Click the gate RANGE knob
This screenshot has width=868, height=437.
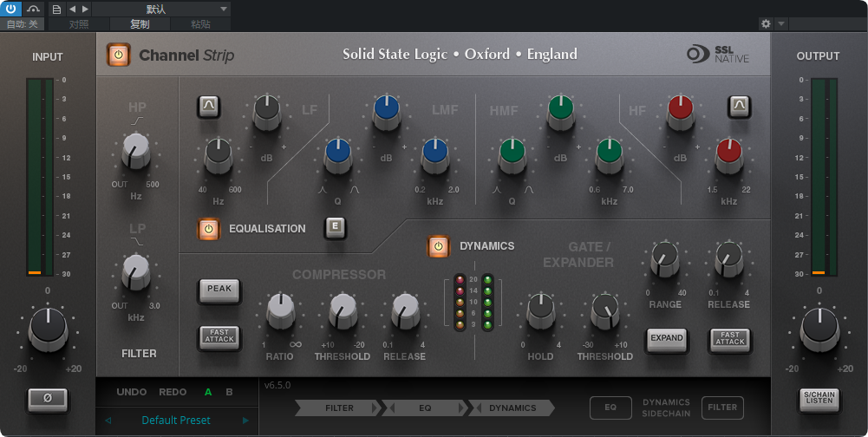pos(665,258)
